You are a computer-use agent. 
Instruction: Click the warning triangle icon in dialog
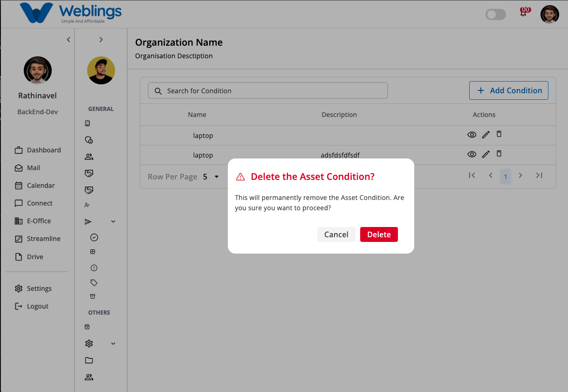[240, 177]
